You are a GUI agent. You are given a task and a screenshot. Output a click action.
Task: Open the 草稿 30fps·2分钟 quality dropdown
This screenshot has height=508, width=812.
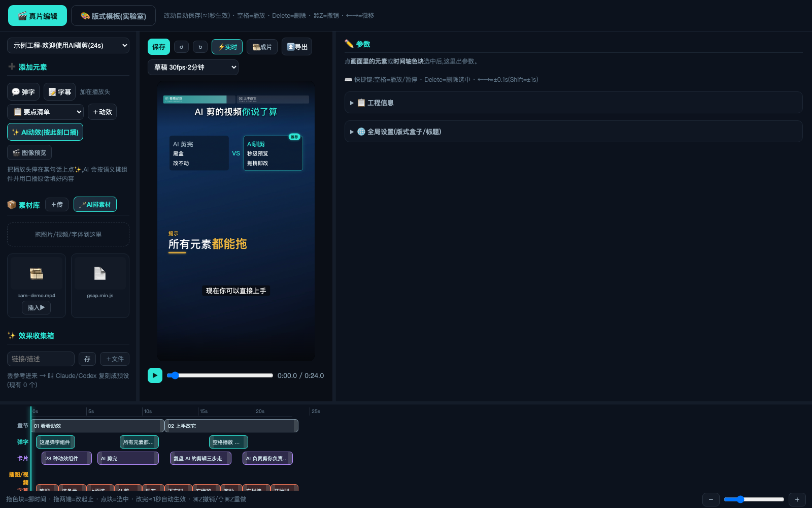click(x=193, y=67)
